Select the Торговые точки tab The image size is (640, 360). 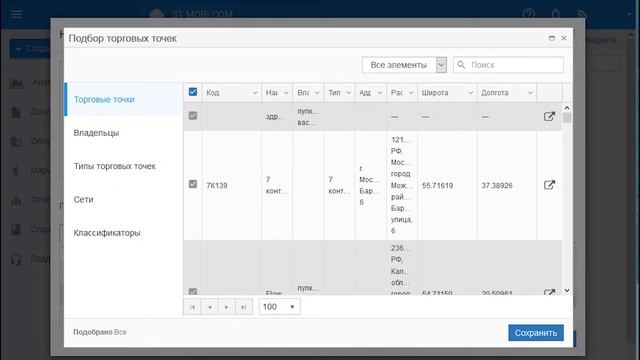123,100
